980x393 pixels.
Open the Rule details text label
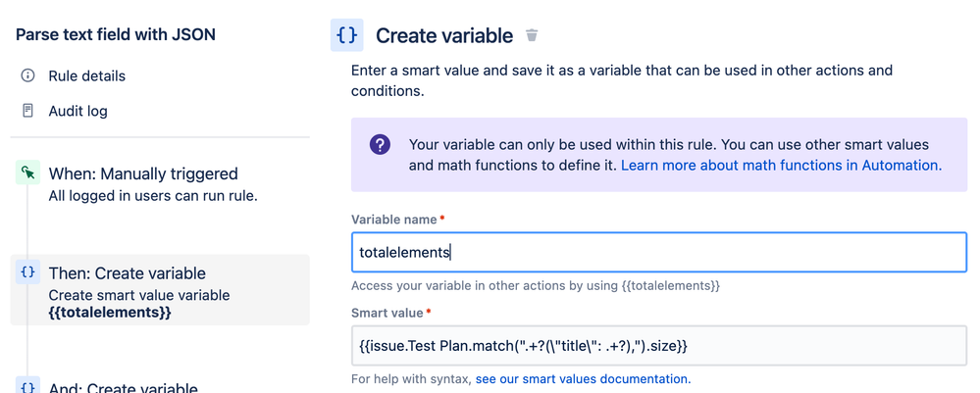pyautogui.click(x=86, y=76)
